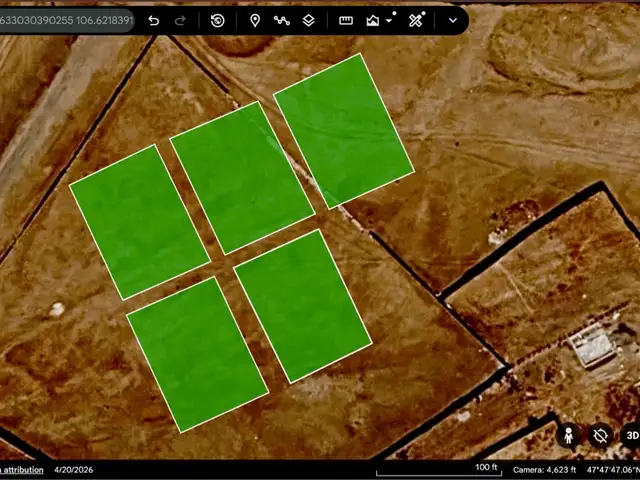The height and width of the screenshot is (480, 640).
Task: Select the uppermost green polygon overlay
Action: tap(344, 131)
